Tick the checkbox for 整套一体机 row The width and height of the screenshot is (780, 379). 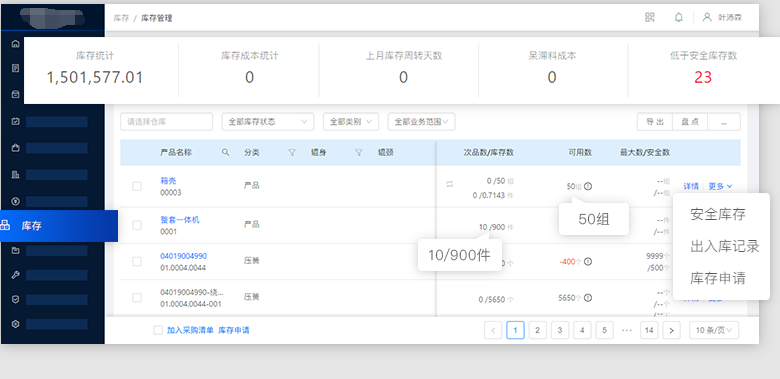(137, 225)
